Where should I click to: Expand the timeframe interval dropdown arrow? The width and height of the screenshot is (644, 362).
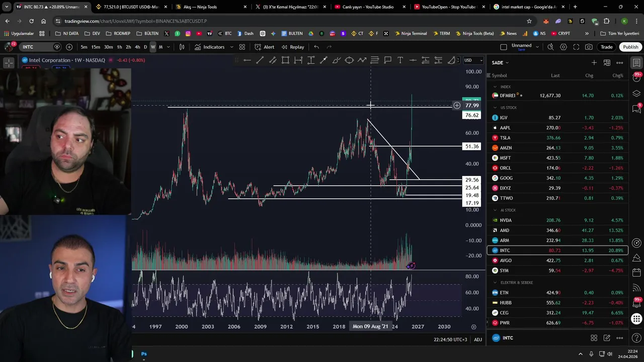click(168, 47)
